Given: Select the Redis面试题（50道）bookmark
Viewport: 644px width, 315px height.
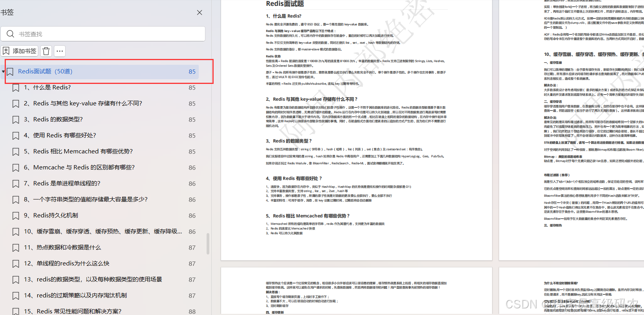Looking at the screenshot, I should click(x=103, y=71).
